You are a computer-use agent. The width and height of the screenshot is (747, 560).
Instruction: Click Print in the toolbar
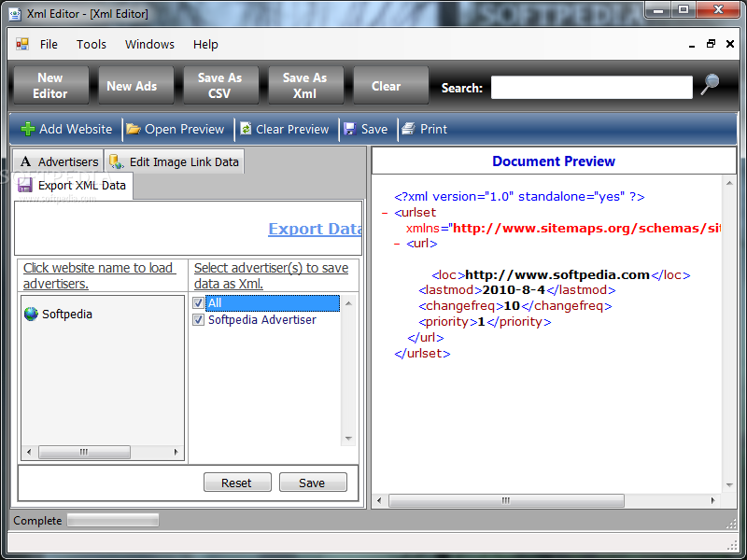tap(433, 129)
